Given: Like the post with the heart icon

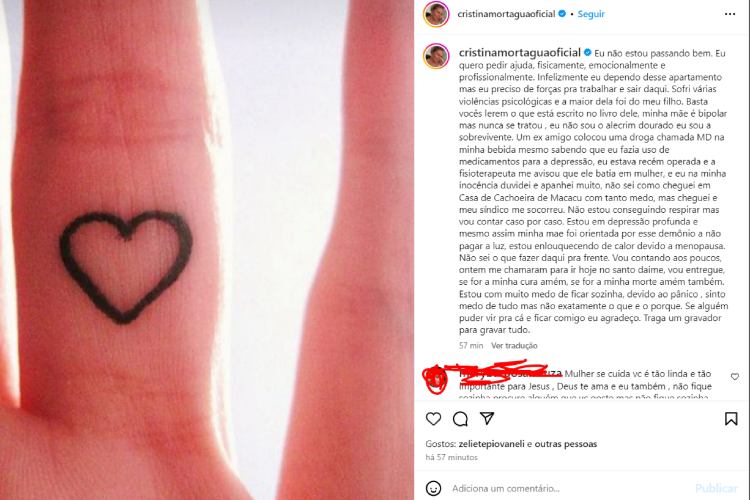Looking at the screenshot, I should 433,419.
